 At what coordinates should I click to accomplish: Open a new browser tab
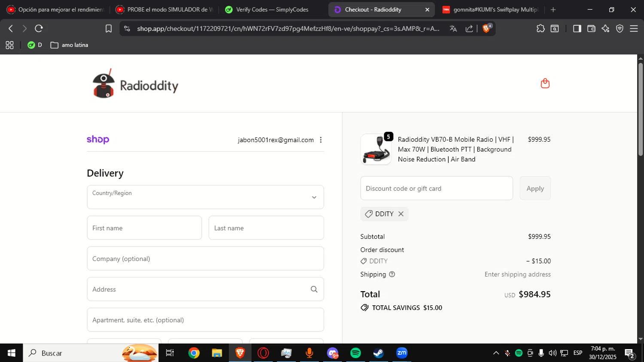coord(553,9)
